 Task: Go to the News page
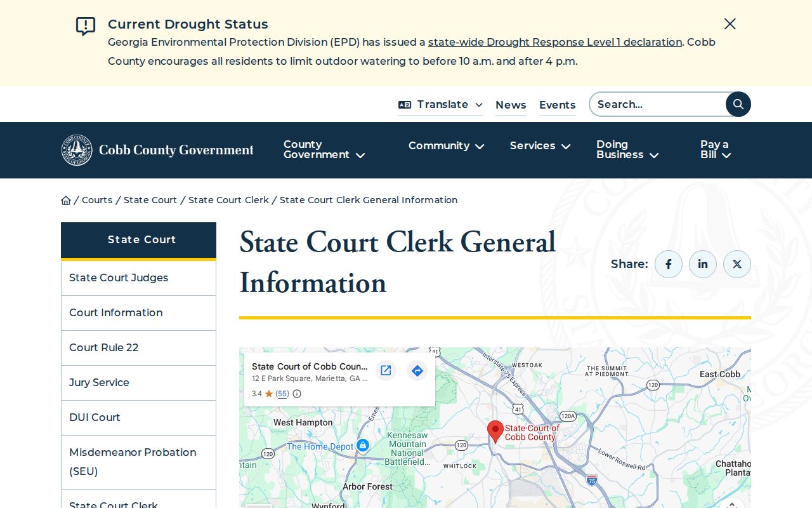pos(511,105)
